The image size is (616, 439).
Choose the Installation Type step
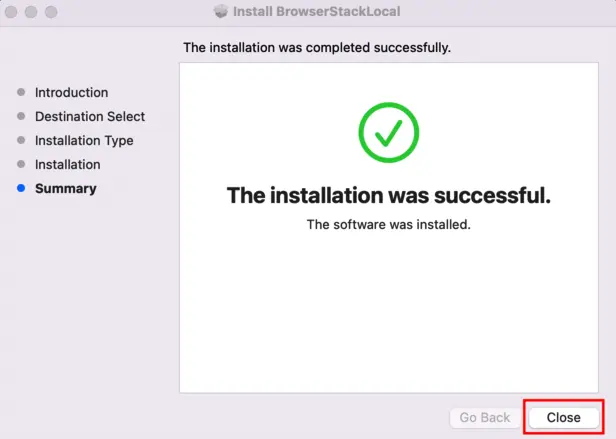pyautogui.click(x=84, y=141)
